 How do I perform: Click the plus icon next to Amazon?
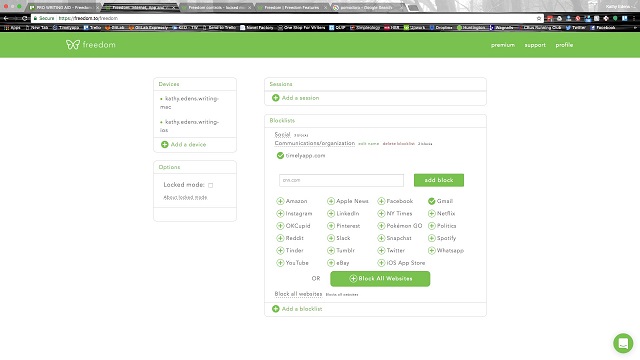tap(280, 201)
